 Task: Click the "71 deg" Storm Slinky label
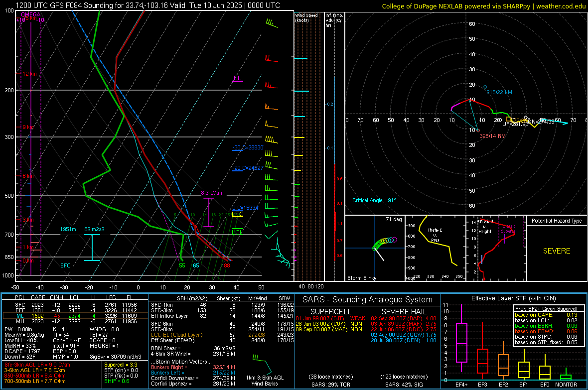click(x=394, y=219)
